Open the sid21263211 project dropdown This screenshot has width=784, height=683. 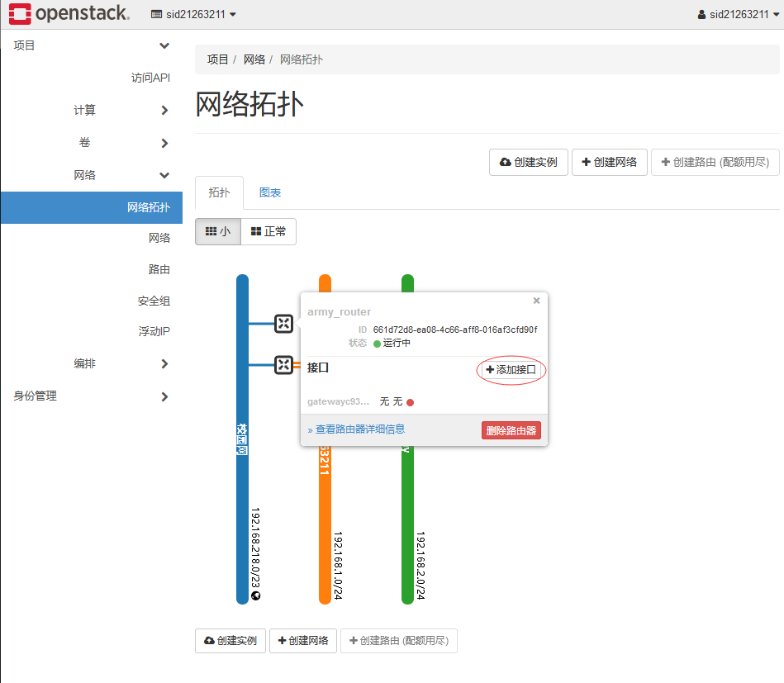pos(193,15)
